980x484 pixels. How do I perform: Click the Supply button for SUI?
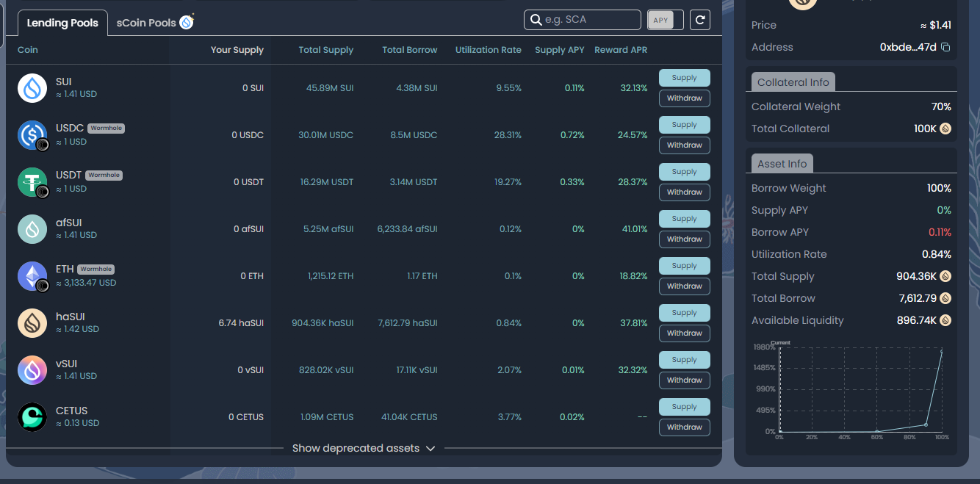(685, 78)
